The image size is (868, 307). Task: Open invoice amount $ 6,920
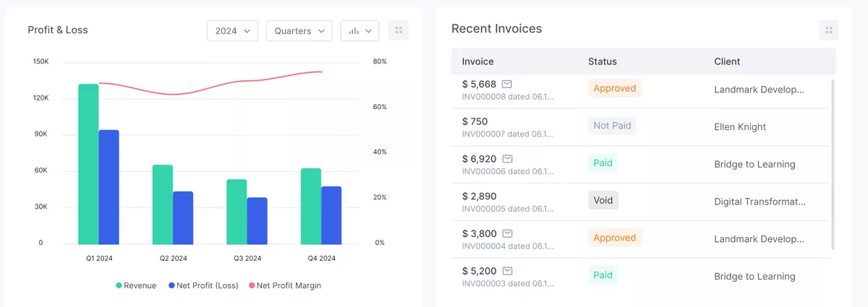click(x=480, y=158)
